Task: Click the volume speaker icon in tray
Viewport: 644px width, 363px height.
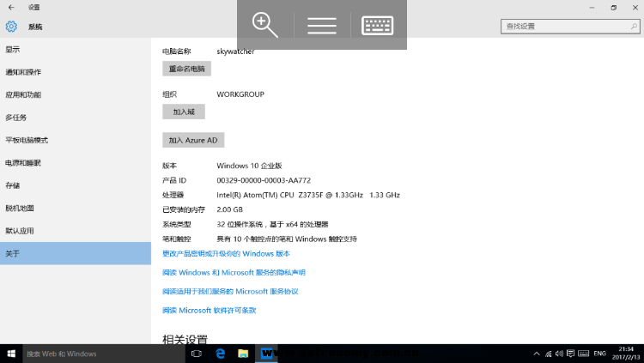Action: pyautogui.click(x=559, y=354)
